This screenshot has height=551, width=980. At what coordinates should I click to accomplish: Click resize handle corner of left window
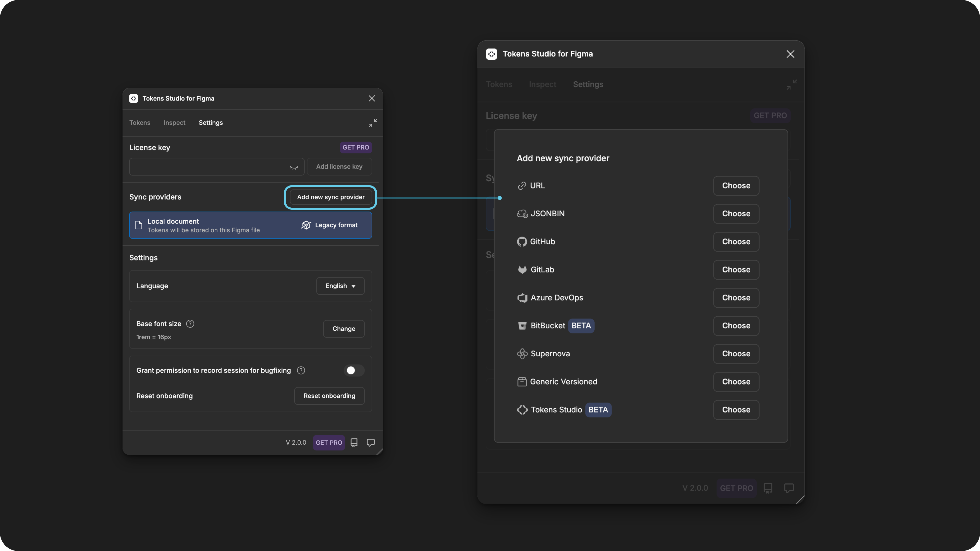pyautogui.click(x=379, y=451)
